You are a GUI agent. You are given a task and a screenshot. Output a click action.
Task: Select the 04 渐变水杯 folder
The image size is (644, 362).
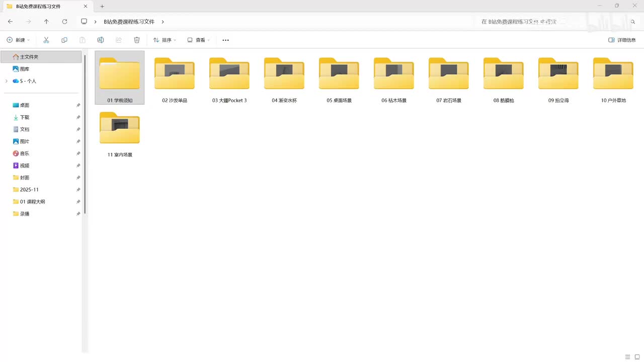point(284,77)
